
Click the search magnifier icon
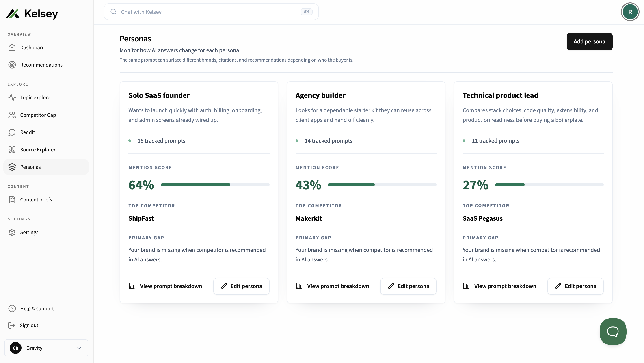(x=114, y=12)
